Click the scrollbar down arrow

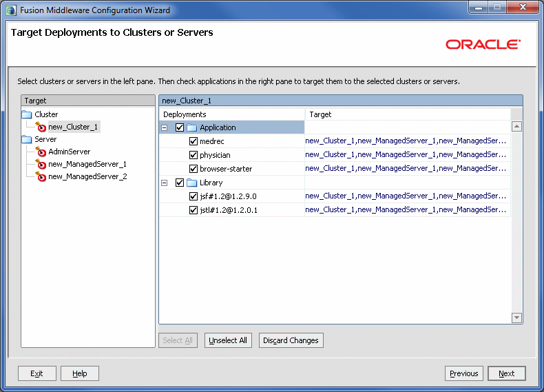point(516,318)
